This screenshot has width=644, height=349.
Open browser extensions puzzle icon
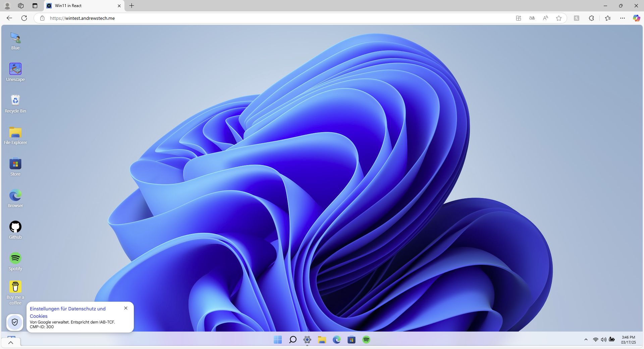coord(591,18)
